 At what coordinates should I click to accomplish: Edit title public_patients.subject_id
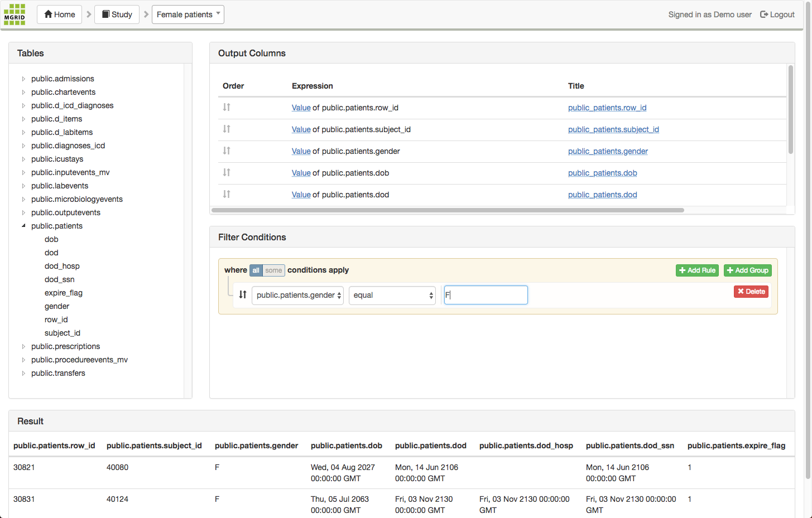[x=613, y=129]
